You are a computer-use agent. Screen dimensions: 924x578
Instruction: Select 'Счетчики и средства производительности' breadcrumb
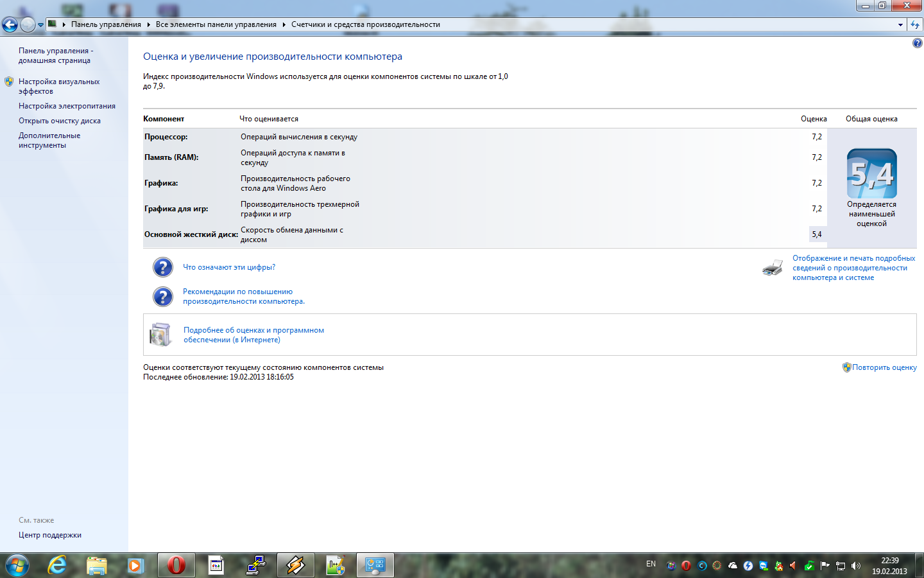[366, 24]
